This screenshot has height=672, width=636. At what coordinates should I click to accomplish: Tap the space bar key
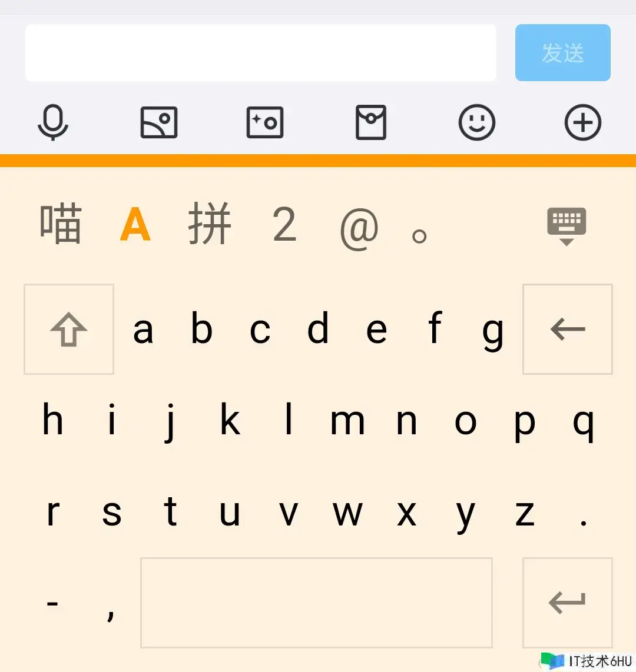pos(316,603)
